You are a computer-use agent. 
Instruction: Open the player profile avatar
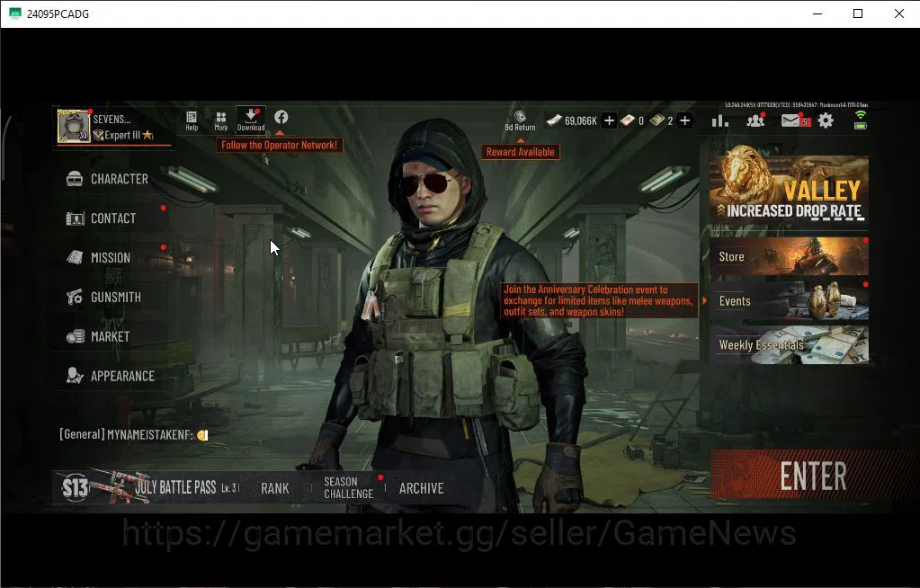tap(74, 126)
